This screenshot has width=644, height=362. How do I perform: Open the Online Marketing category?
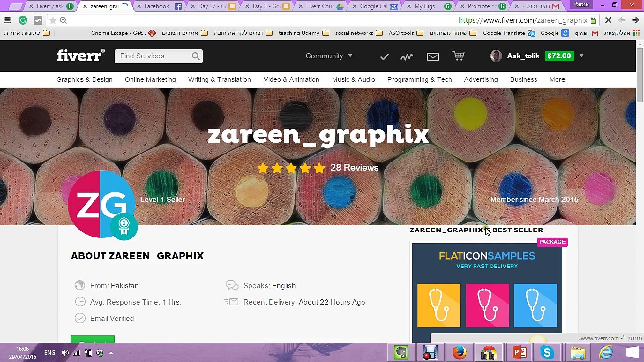click(150, 79)
